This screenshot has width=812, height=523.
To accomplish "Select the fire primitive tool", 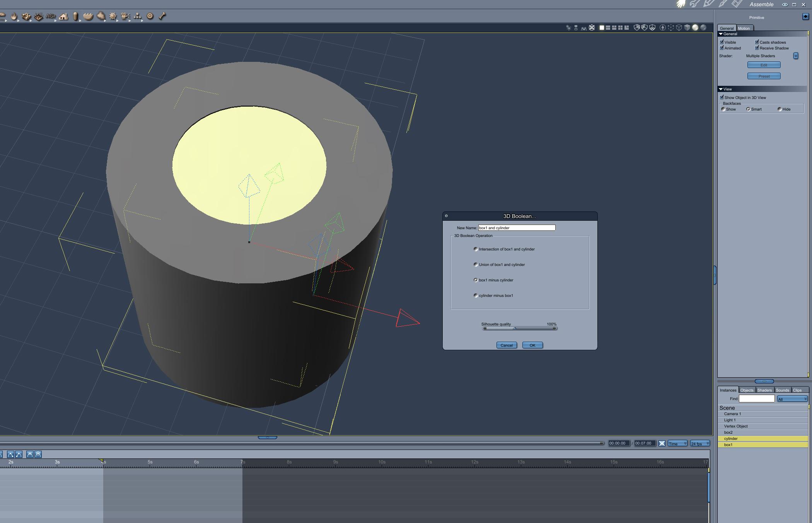I will [x=14, y=16].
